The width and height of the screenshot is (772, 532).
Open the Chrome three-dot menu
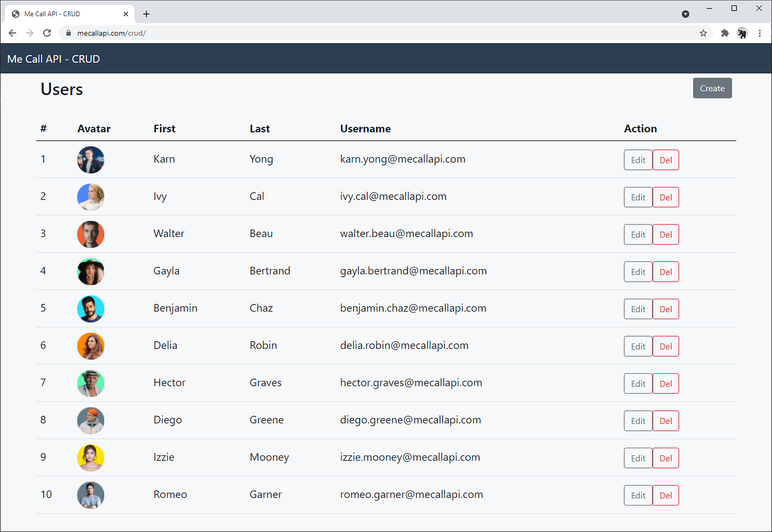(760, 33)
